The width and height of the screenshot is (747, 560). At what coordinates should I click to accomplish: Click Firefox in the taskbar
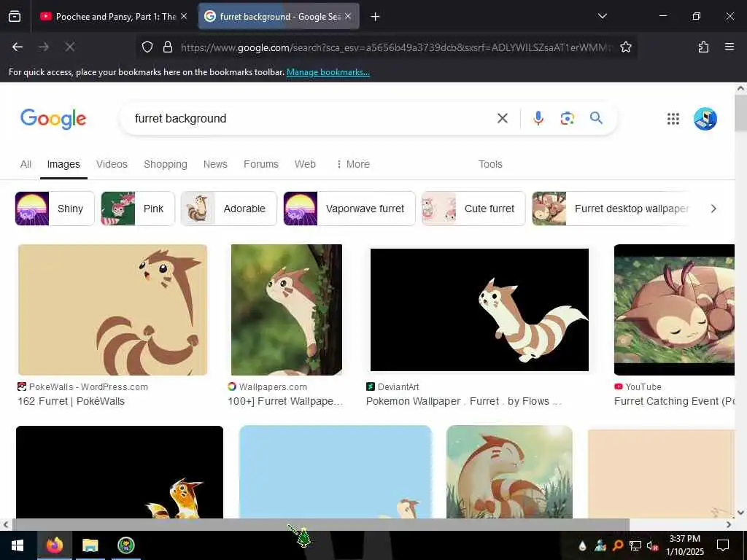point(54,545)
